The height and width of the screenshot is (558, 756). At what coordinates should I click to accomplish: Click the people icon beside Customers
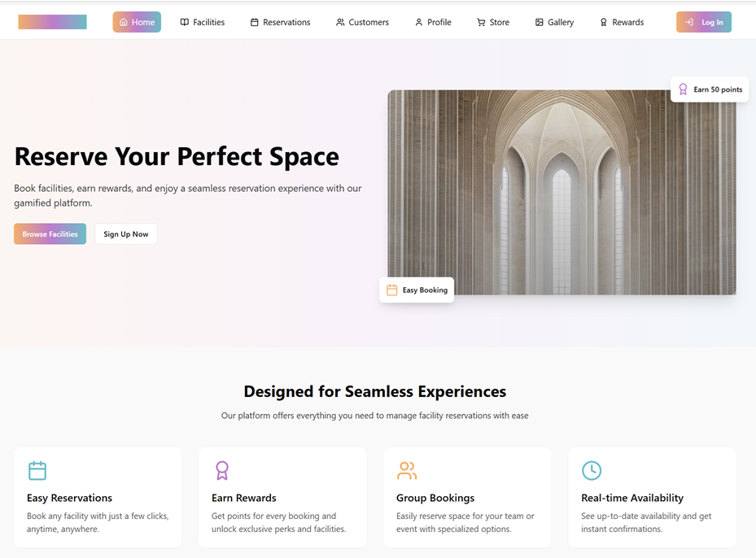340,22
